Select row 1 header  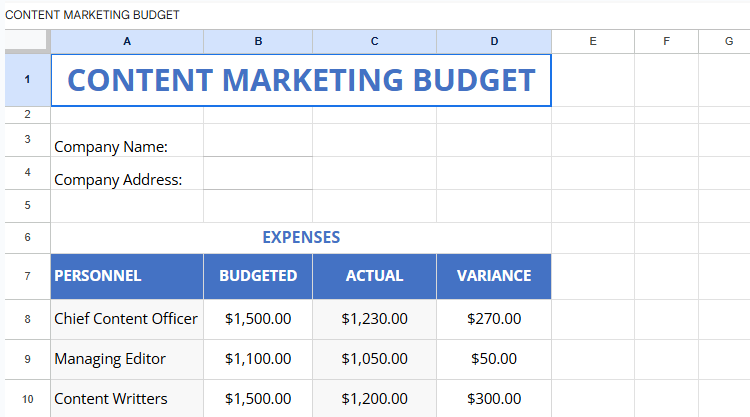[x=26, y=80]
